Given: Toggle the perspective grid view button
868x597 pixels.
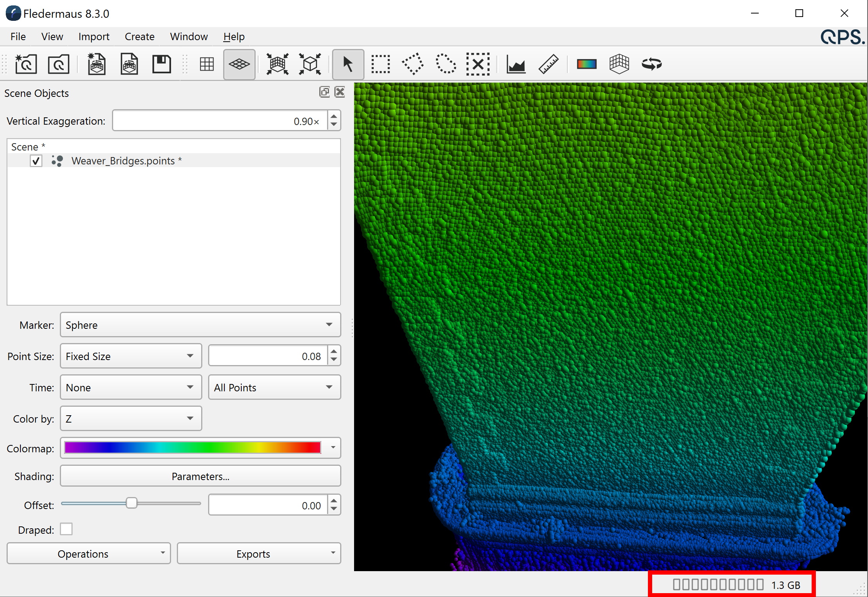Looking at the screenshot, I should (239, 64).
